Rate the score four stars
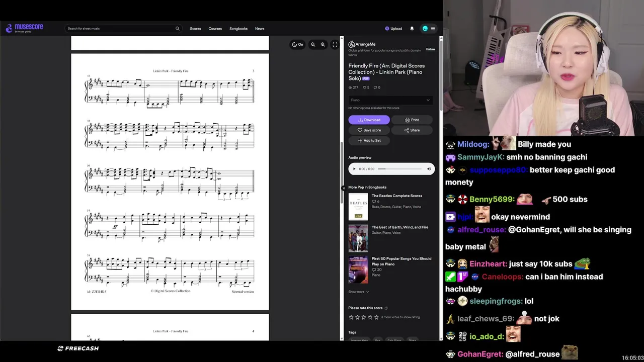Viewport: 644px width, 362px height. [370, 317]
